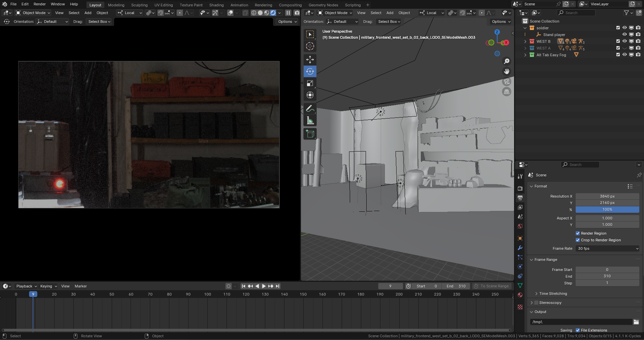
Task: Hide WEST B collection with eye icon
Action: click(x=624, y=41)
